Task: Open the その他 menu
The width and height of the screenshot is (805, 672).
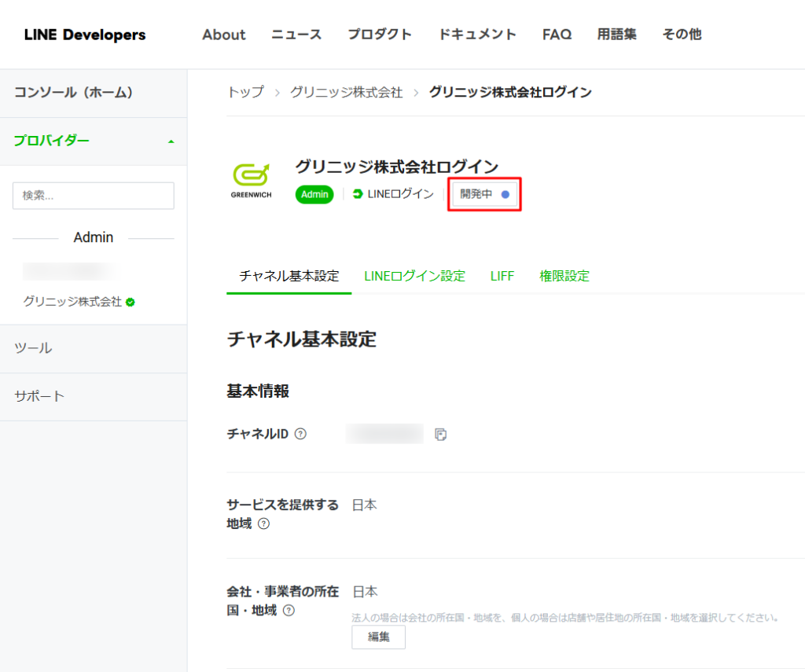Action: click(x=682, y=35)
